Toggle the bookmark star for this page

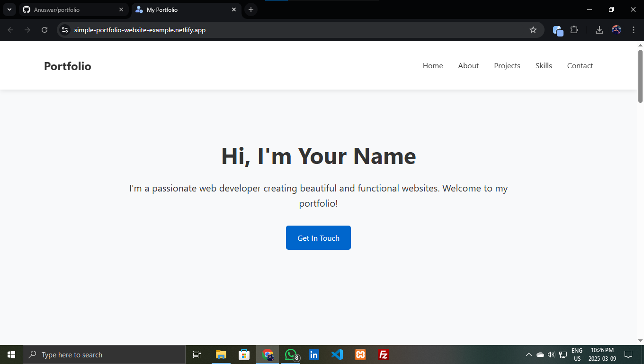click(533, 29)
